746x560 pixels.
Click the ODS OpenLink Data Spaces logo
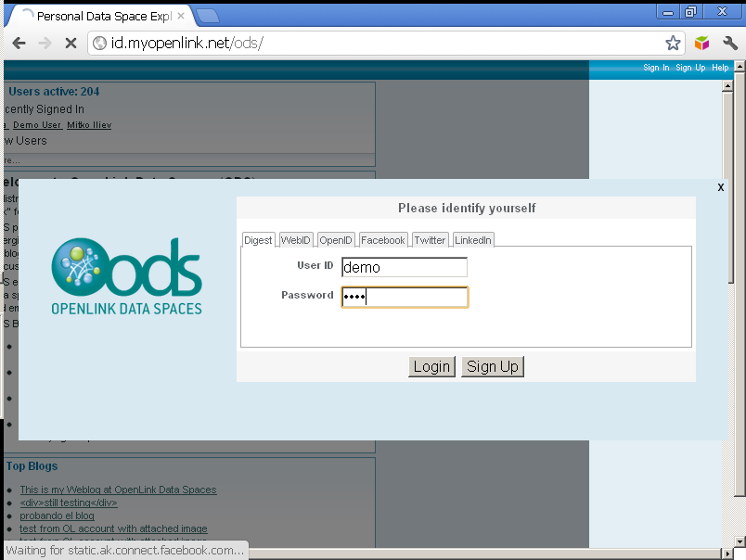[126, 277]
